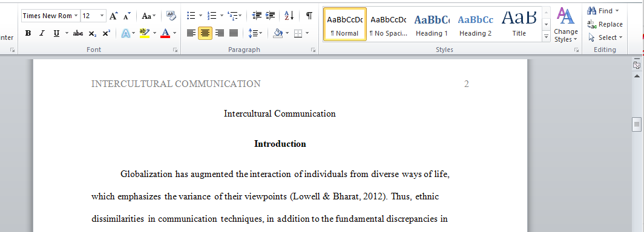
Task: Move to the next Styles gallery row
Action: point(546,25)
